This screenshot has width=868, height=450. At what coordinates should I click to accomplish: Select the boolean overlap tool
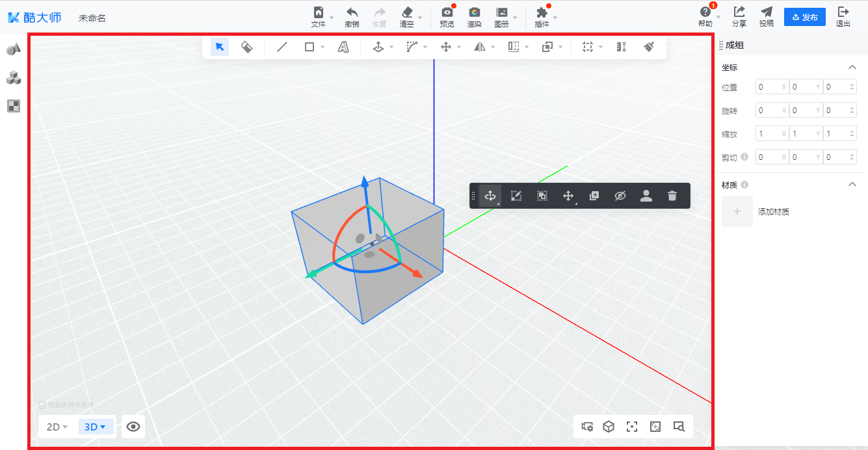(x=547, y=47)
